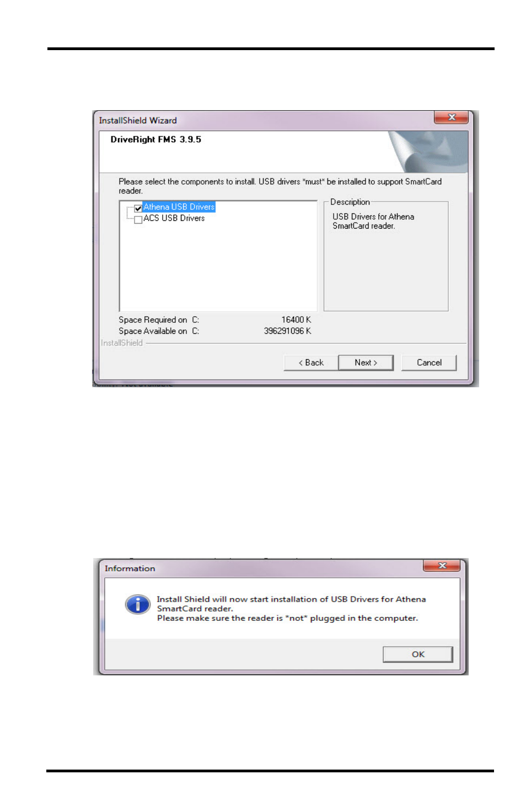This screenshot has height=812, width=526.
Task: Cancel the InstallShield Wizard setup
Action: tap(429, 362)
